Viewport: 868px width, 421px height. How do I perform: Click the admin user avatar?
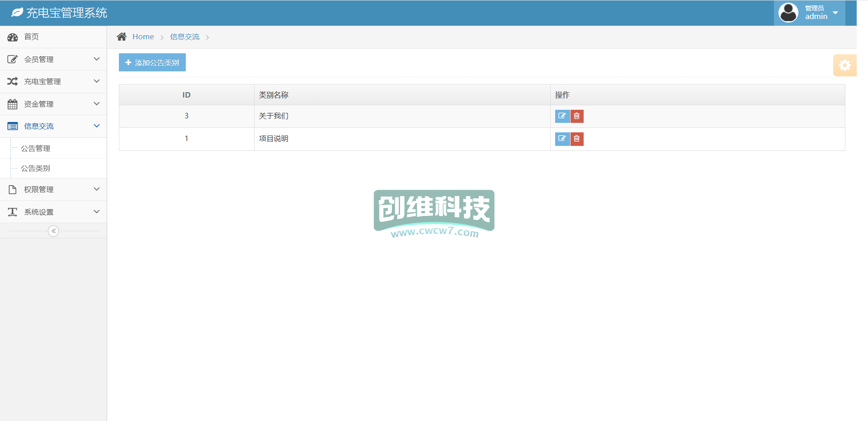[788, 13]
